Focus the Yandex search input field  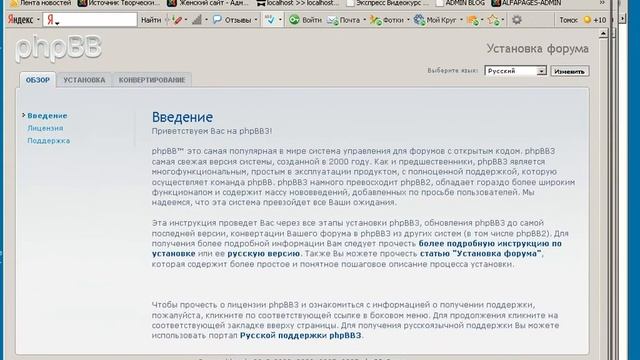point(90,20)
